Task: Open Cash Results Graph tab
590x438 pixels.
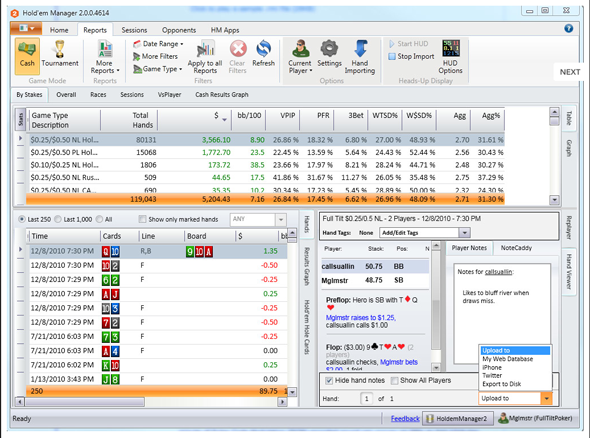Action: tap(222, 95)
